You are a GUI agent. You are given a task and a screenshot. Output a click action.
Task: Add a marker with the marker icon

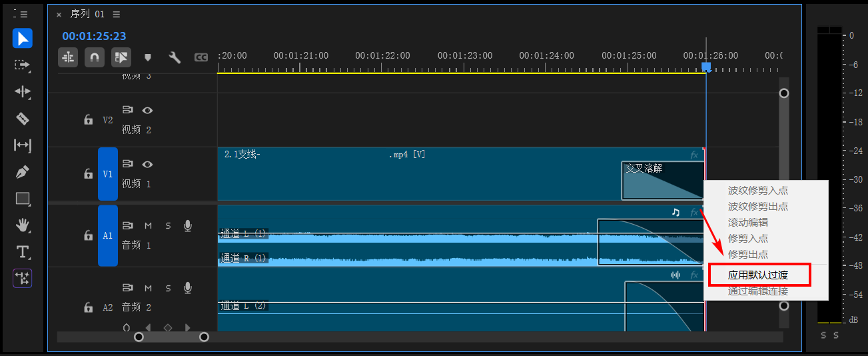(x=148, y=58)
